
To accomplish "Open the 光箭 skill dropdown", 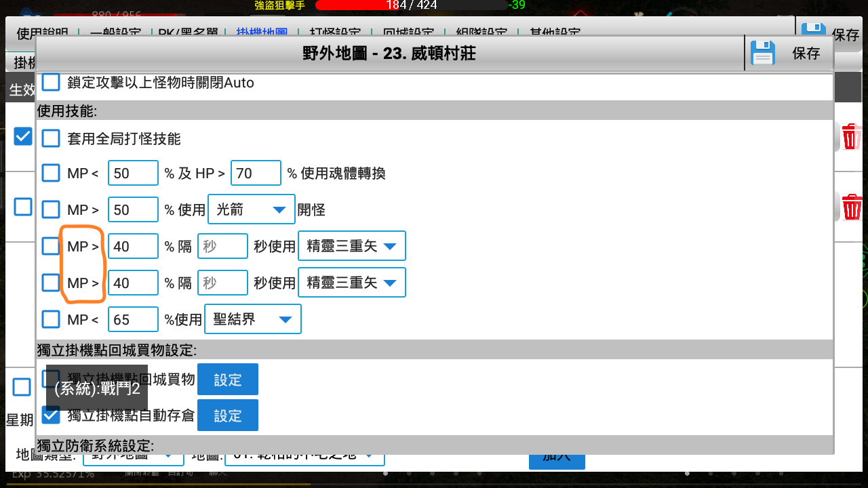I will pyautogui.click(x=252, y=209).
